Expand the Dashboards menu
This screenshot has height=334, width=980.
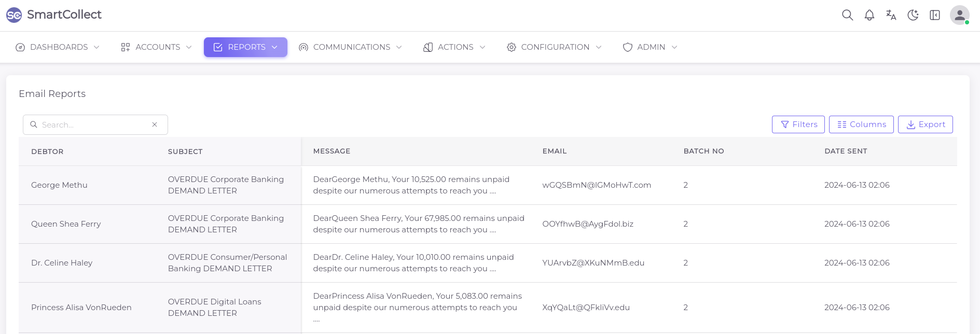point(58,47)
